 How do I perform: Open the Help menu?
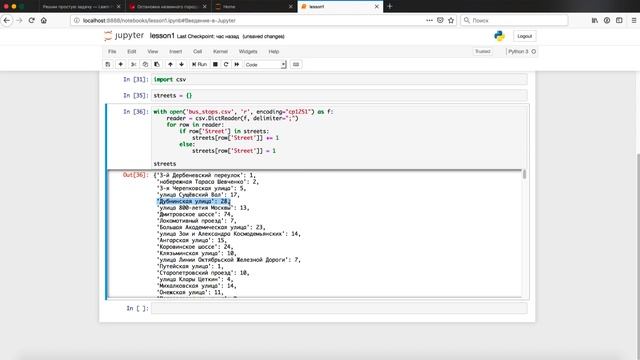(x=273, y=51)
